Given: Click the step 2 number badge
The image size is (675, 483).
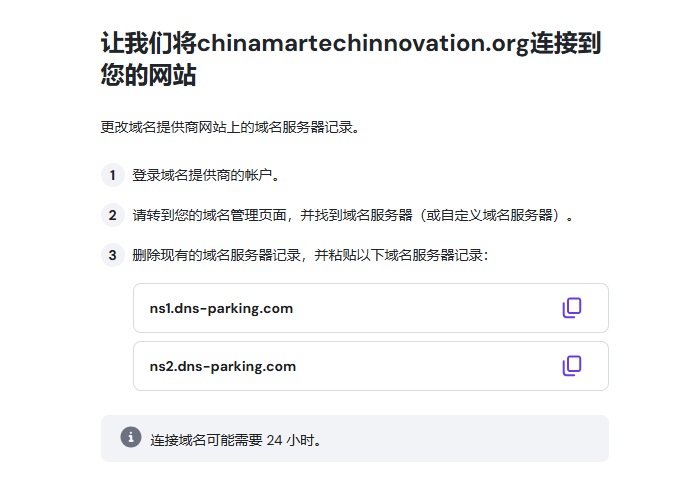Looking at the screenshot, I should tap(113, 215).
